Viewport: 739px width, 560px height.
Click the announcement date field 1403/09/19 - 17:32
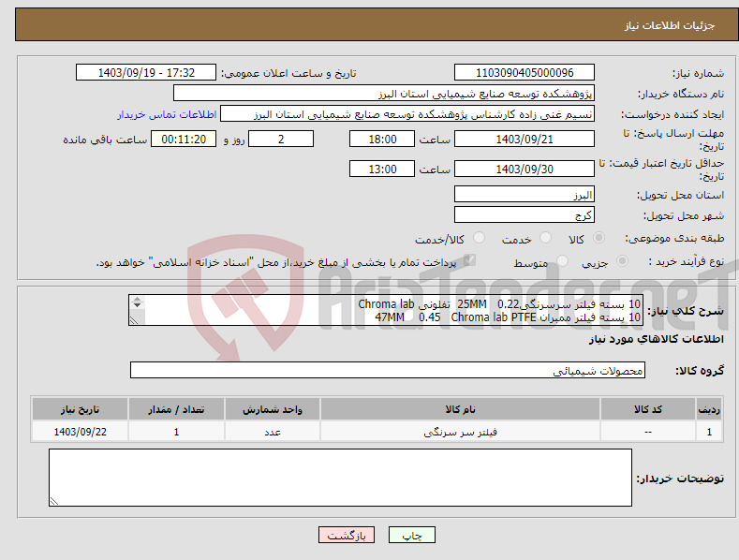[145, 73]
